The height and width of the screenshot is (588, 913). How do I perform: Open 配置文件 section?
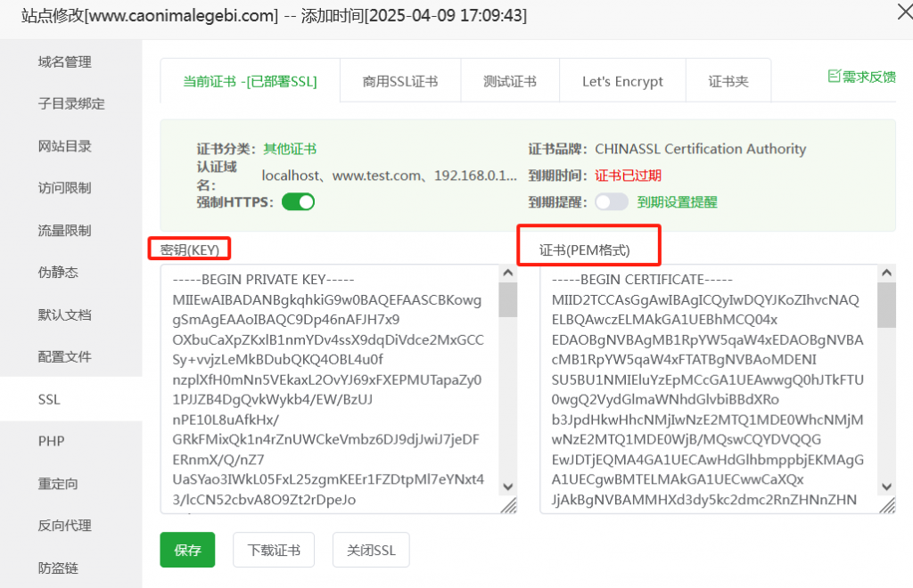[x=64, y=357]
